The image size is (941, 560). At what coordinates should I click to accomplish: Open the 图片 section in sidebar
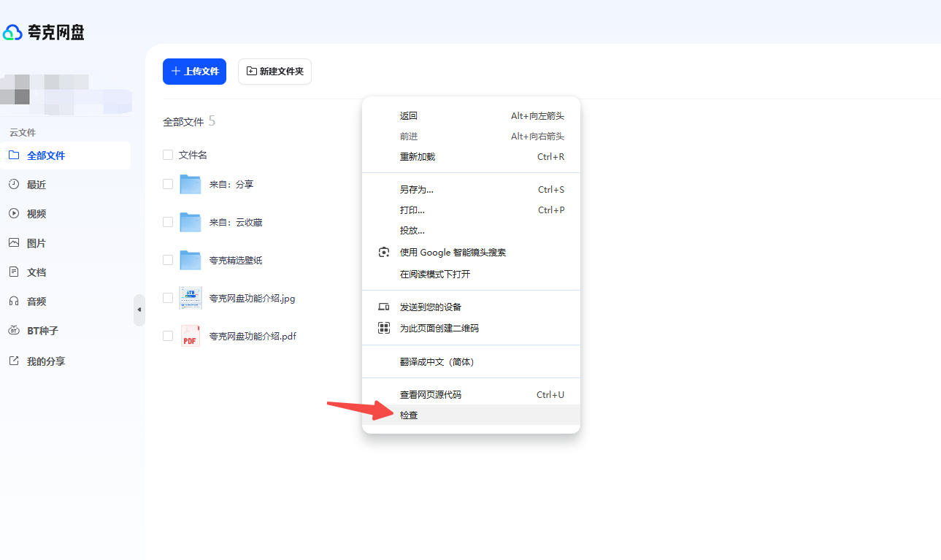[37, 243]
